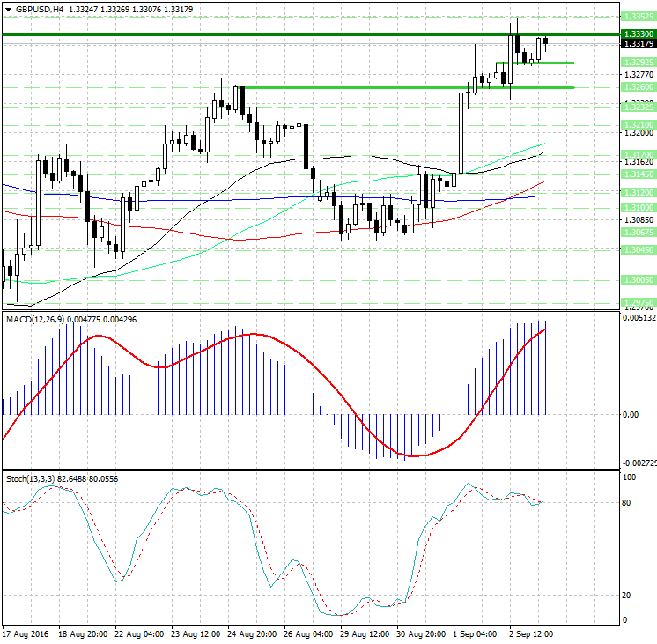Image resolution: width=657 pixels, height=644 pixels.
Task: Select the 29 Aug 12:00 time label
Action: [365, 633]
